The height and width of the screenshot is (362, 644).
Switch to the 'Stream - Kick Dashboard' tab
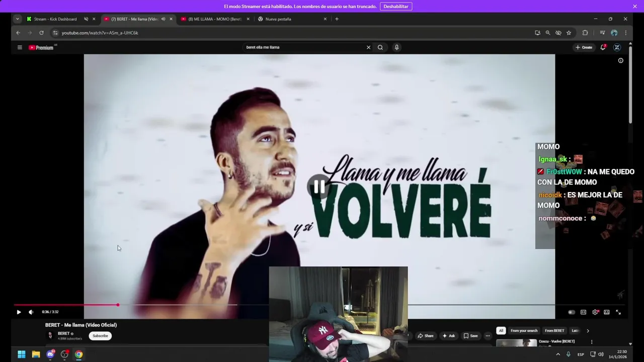(x=55, y=19)
